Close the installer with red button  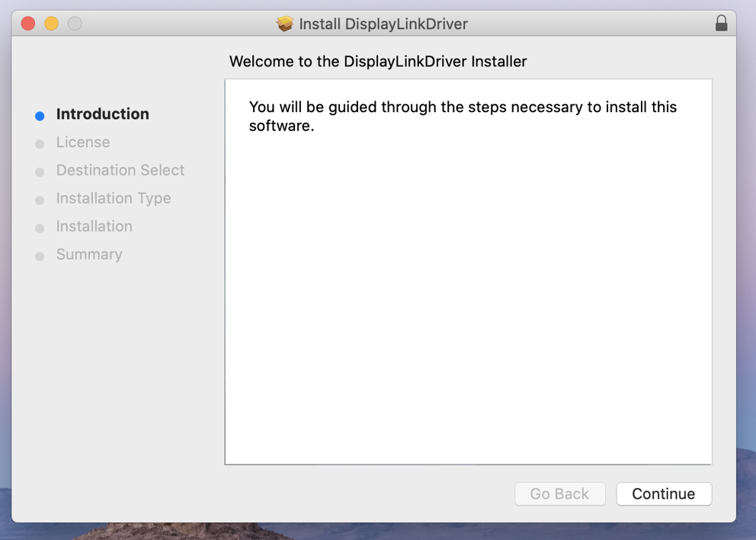pyautogui.click(x=28, y=23)
